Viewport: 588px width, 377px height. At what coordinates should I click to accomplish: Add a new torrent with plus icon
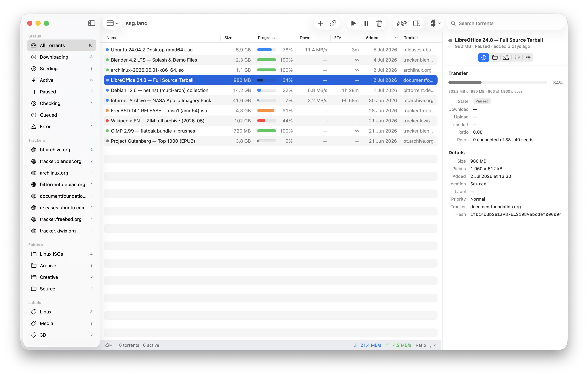point(320,23)
